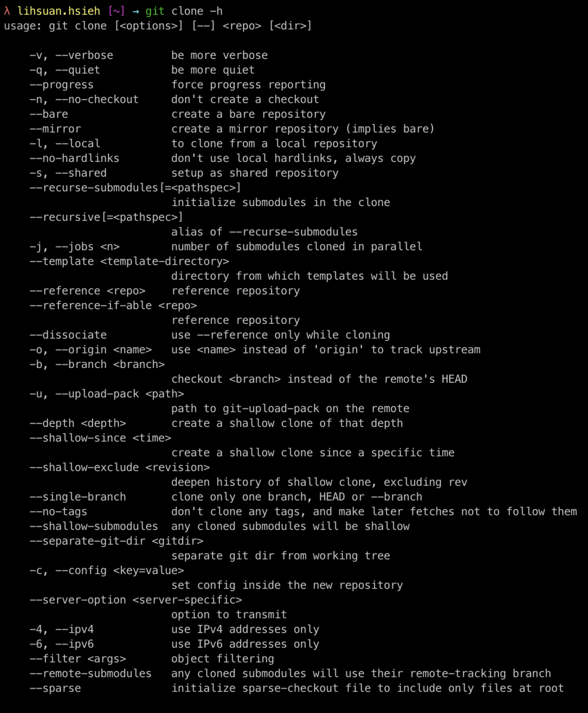Click the --depth <depth> option text

(x=78, y=423)
